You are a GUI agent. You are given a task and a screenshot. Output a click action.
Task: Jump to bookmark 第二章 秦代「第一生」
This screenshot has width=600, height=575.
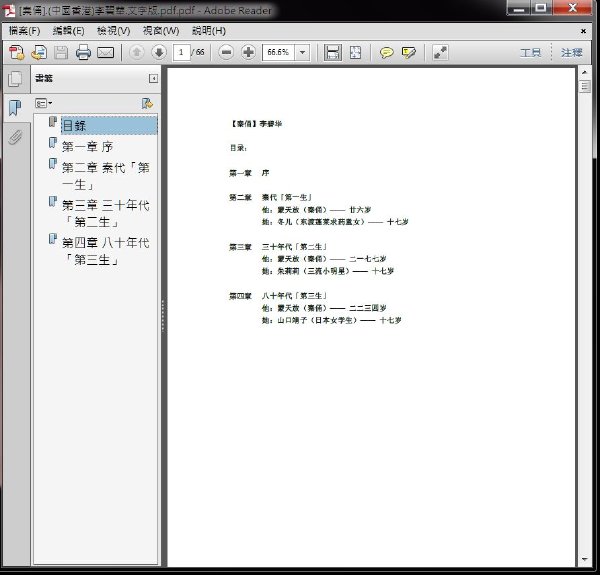pos(106,176)
